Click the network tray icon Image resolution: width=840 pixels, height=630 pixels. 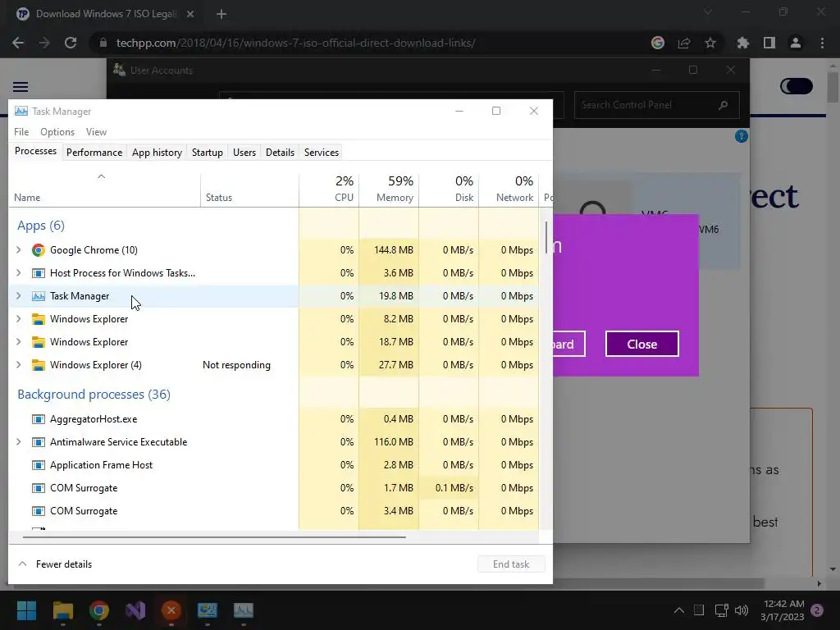[x=721, y=610]
